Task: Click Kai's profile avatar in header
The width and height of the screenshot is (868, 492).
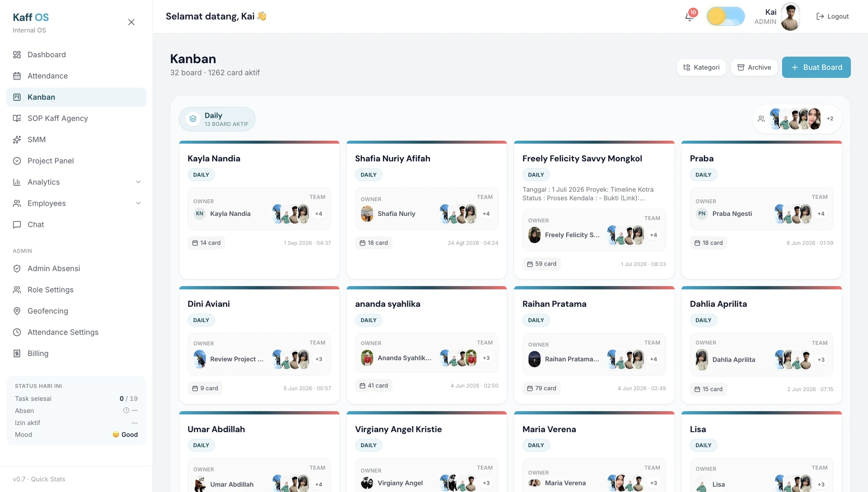Action: click(x=790, y=16)
